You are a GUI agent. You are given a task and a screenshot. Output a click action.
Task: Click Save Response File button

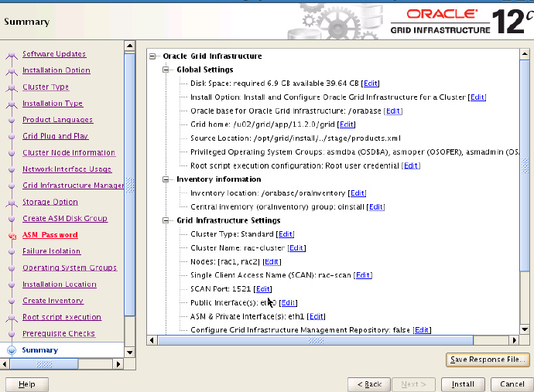click(x=488, y=360)
